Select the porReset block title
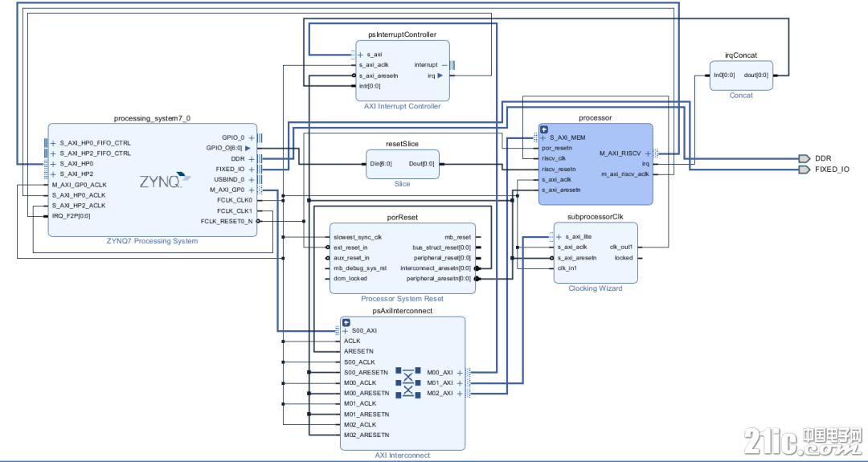Screen dimensions: 868x462 [403, 218]
